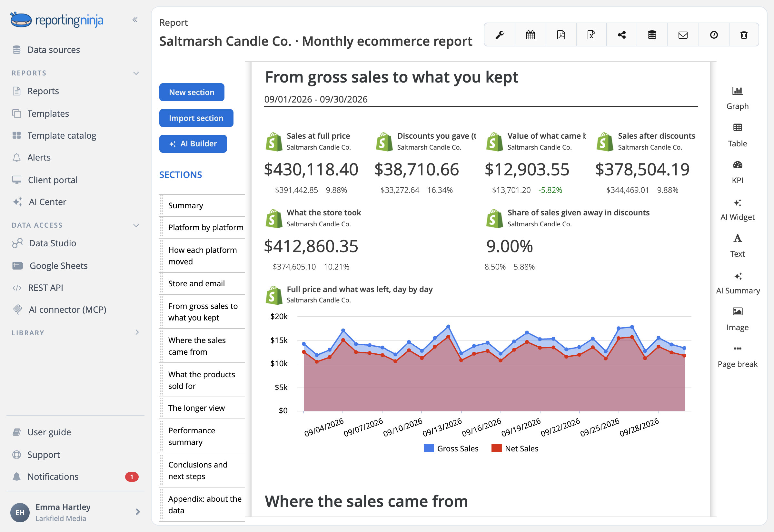Click the $378,504.19 Sales after discounts value
This screenshot has height=532, width=774.
642,169
